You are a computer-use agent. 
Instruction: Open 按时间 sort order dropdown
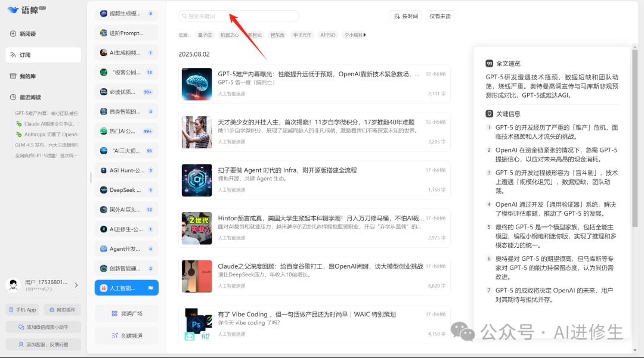(406, 16)
